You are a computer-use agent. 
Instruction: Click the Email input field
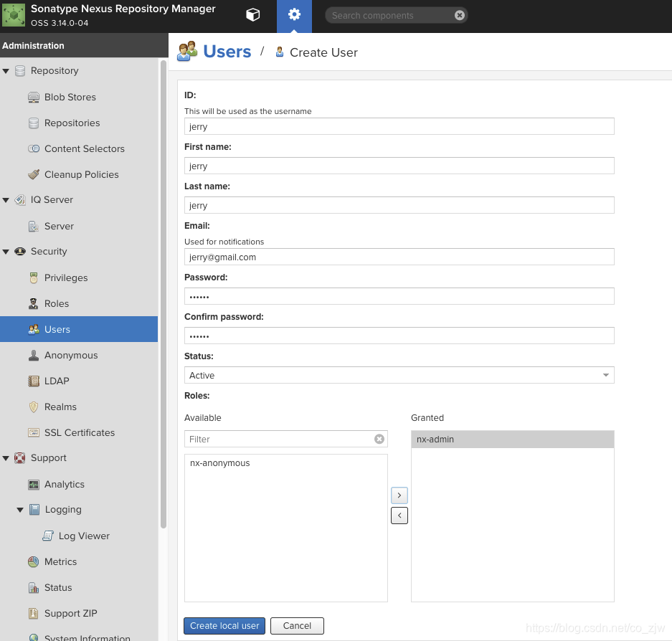(x=399, y=257)
